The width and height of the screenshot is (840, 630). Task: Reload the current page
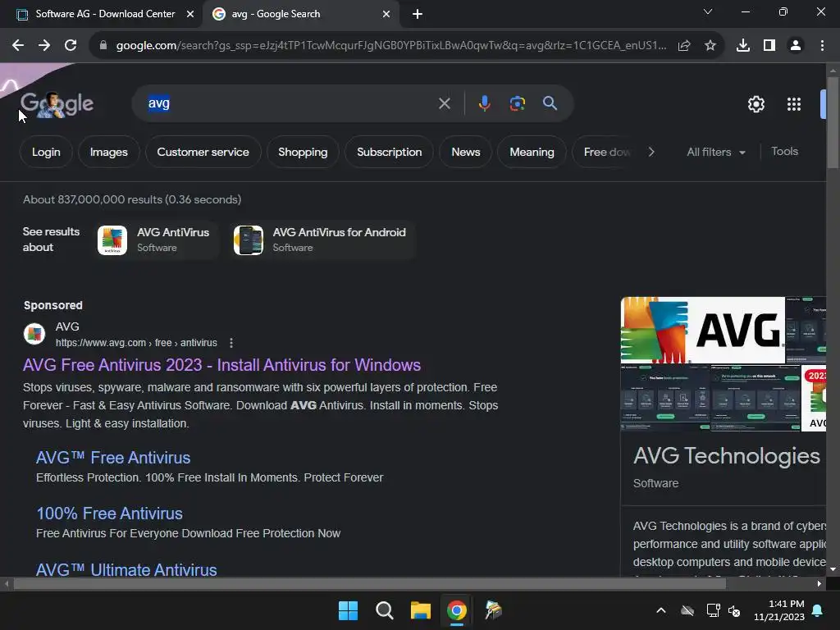click(x=71, y=46)
